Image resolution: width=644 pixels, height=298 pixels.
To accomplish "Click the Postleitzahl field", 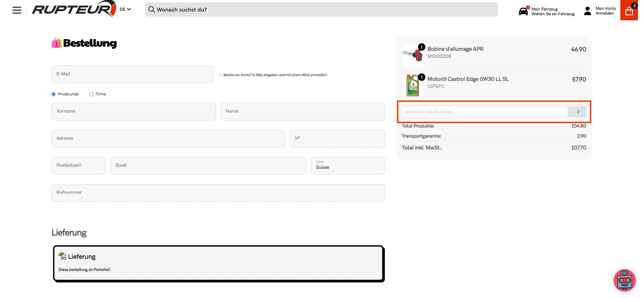I will tap(78, 165).
